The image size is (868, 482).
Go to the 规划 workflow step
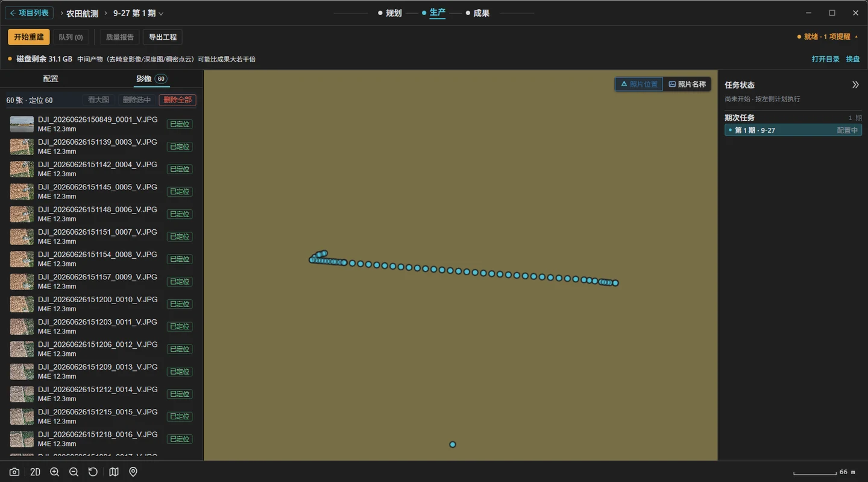click(389, 13)
